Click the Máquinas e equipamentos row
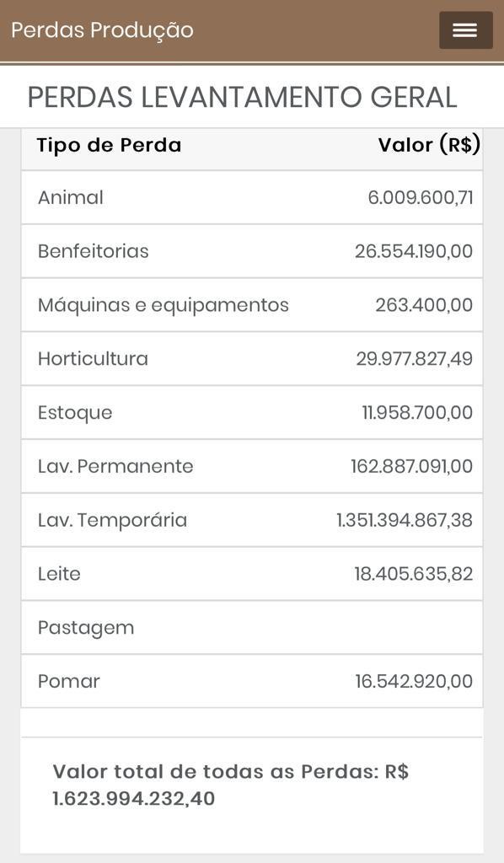This screenshot has height=863, width=504. click(252, 305)
